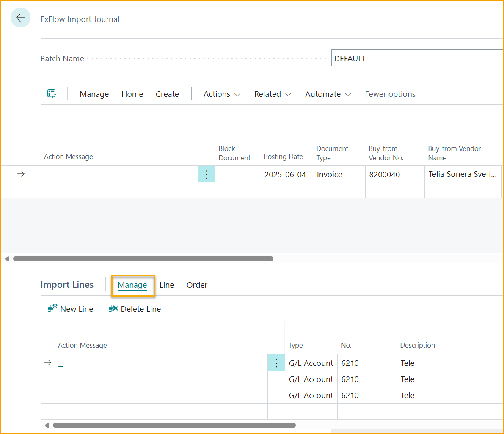Edit the DEFAULT batch name field
The image size is (504, 434).
417,58
